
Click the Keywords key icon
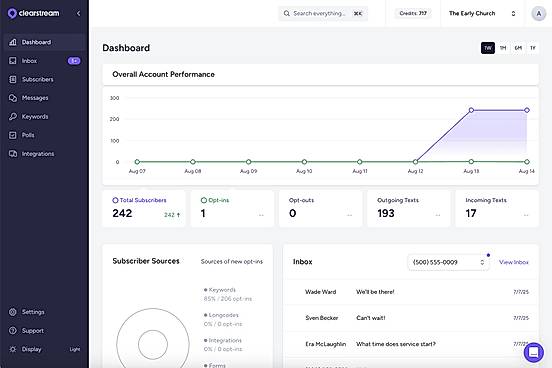[x=13, y=117]
